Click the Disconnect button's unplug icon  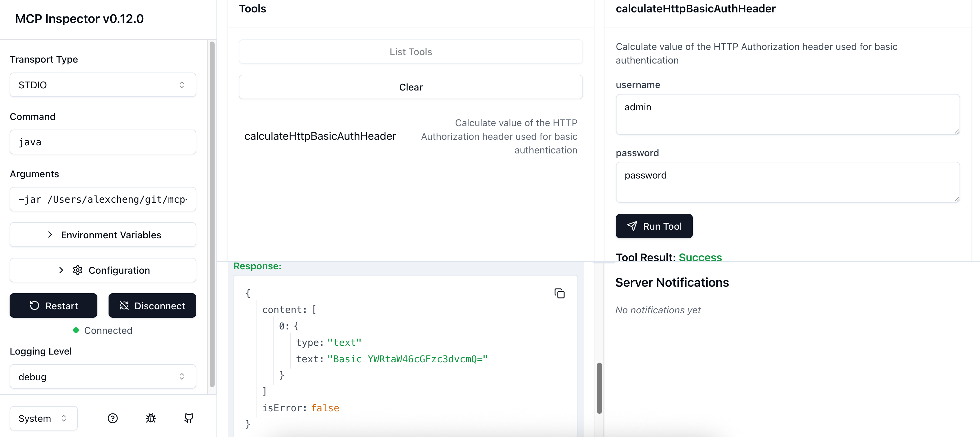click(x=124, y=305)
